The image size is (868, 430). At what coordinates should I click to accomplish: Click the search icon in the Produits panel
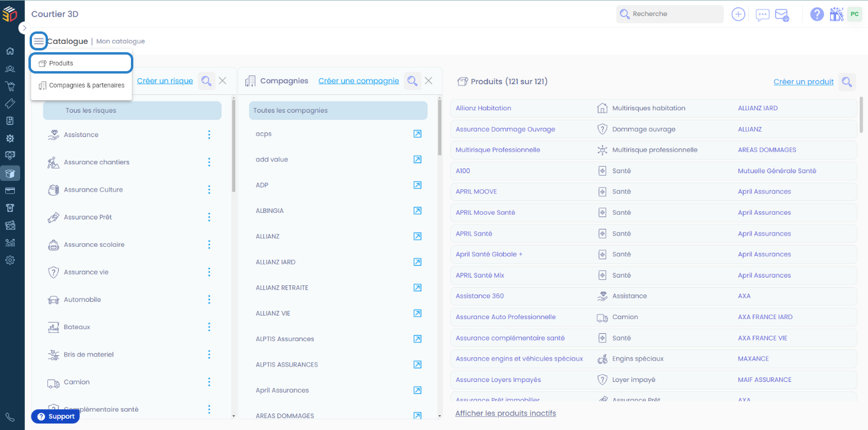(x=847, y=82)
